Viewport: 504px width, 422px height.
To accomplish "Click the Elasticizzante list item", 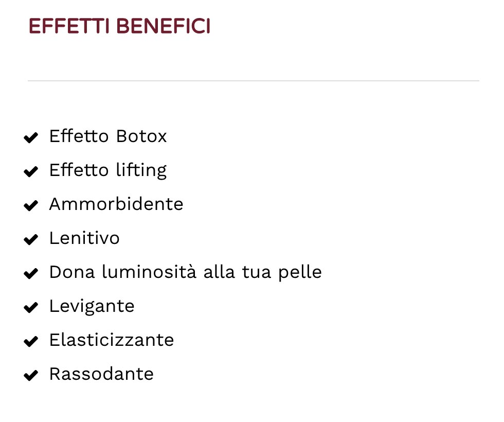I will (x=112, y=340).
